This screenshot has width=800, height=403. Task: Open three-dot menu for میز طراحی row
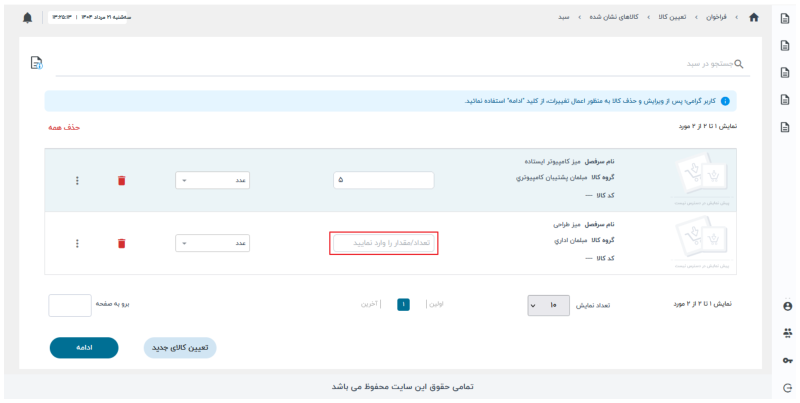click(x=77, y=243)
